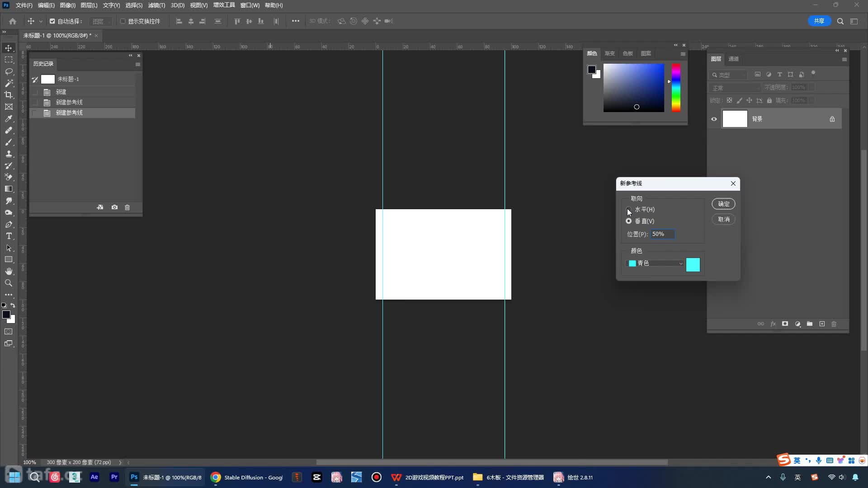Screen dimensions: 868x488
Task: Enable Show Transform Controls (显示变换控件) checkbox
Action: (x=123, y=21)
